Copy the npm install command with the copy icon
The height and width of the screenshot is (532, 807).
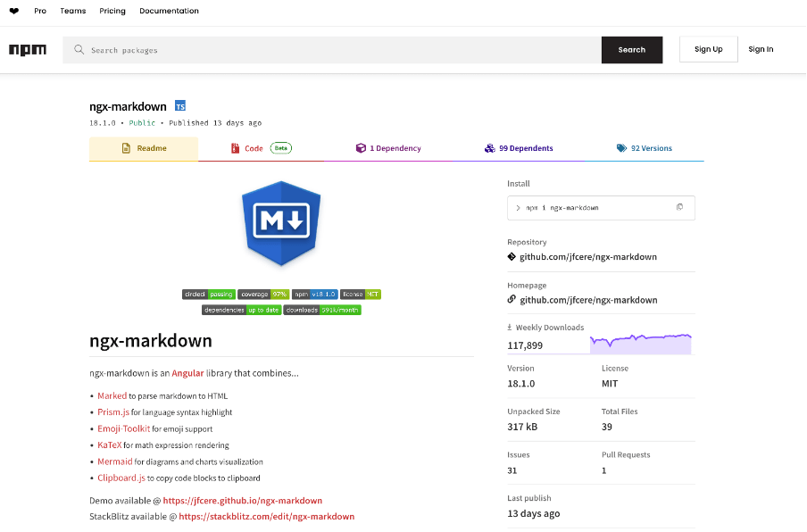click(x=679, y=207)
